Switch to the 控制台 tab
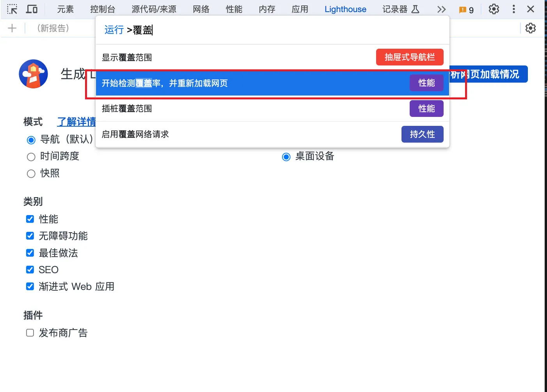Image resolution: width=547 pixels, height=392 pixels. [103, 9]
